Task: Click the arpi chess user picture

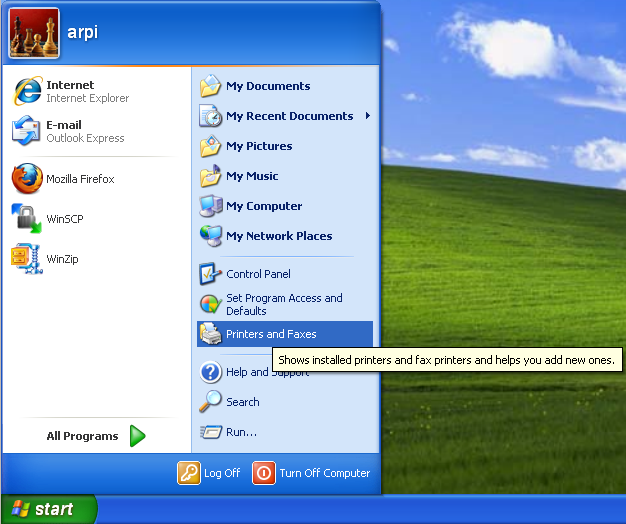Action: click(34, 33)
